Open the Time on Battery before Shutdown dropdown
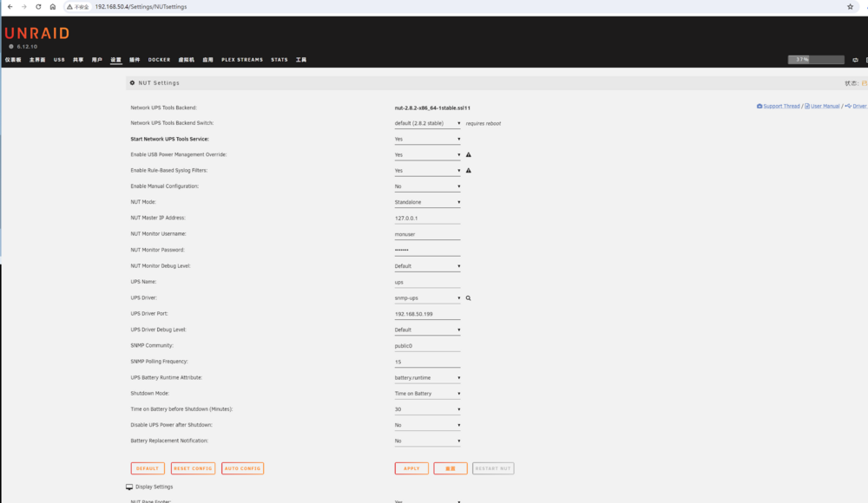Screen dimensions: 868x503 [427, 409]
